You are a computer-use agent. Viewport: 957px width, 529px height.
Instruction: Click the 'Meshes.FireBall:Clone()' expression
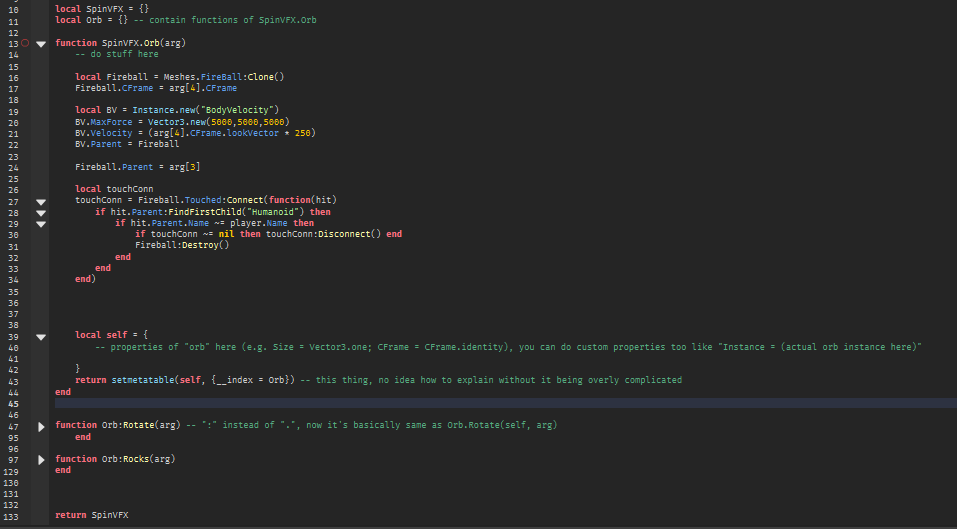pos(224,77)
